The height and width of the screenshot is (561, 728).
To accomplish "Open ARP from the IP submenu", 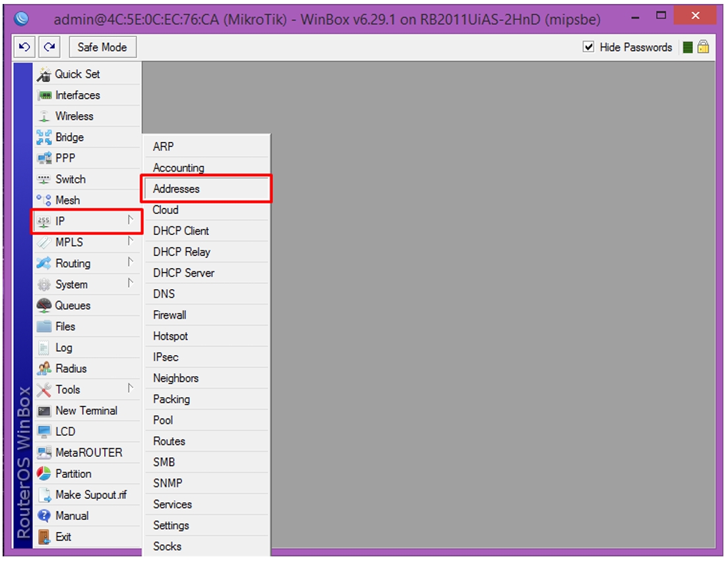I will pyautogui.click(x=206, y=147).
